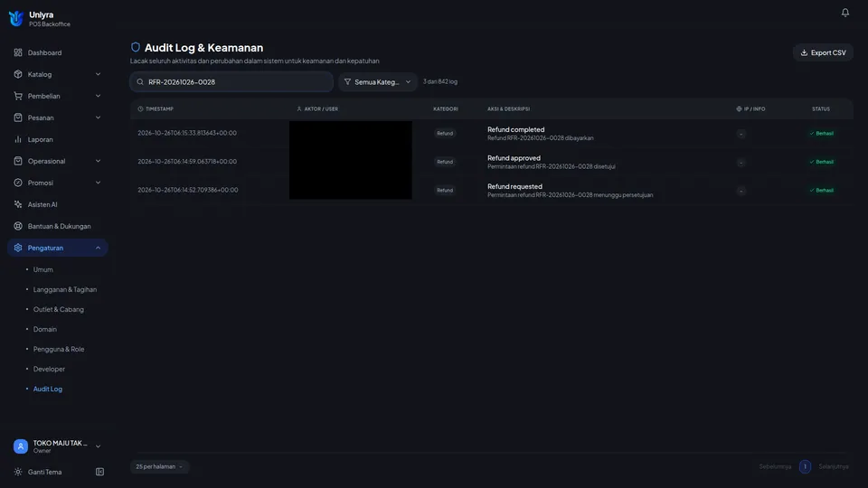Click the Pembelian cart icon
The height and width of the screenshot is (488, 868).
(18, 96)
